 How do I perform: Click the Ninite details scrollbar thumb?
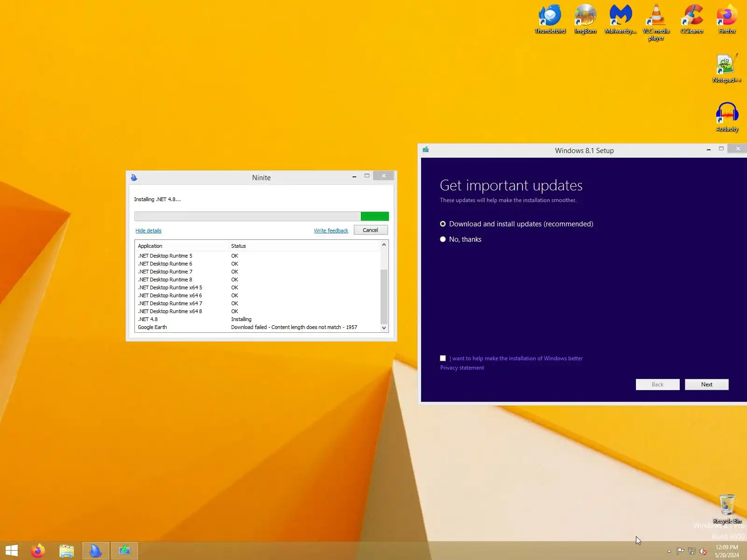384,296
